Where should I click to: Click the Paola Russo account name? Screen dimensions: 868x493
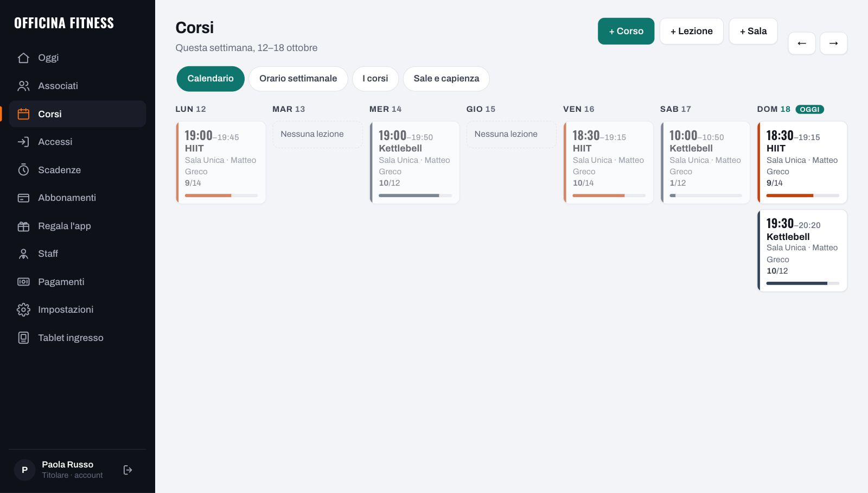click(68, 465)
